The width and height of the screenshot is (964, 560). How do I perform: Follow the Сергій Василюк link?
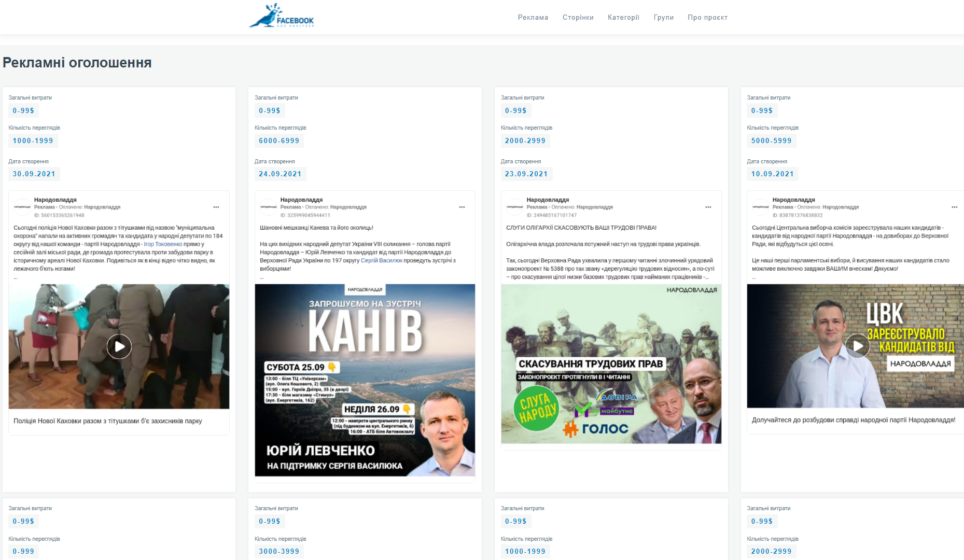(381, 261)
